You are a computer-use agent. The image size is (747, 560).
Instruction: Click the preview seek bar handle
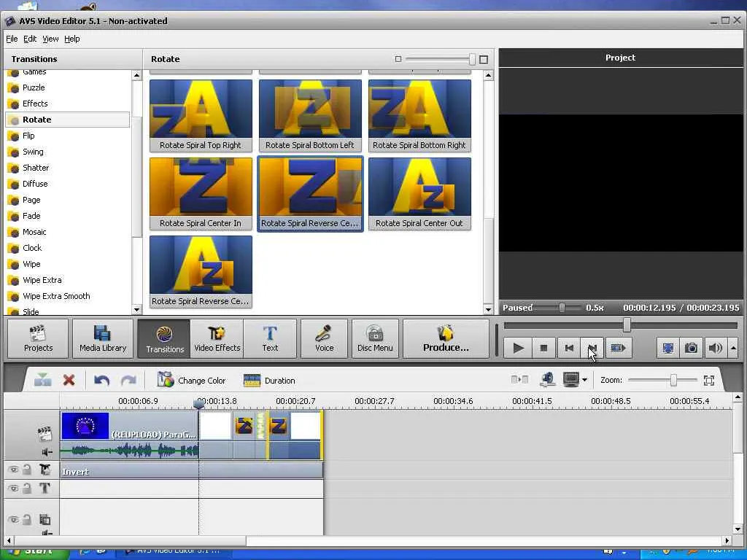pyautogui.click(x=627, y=325)
